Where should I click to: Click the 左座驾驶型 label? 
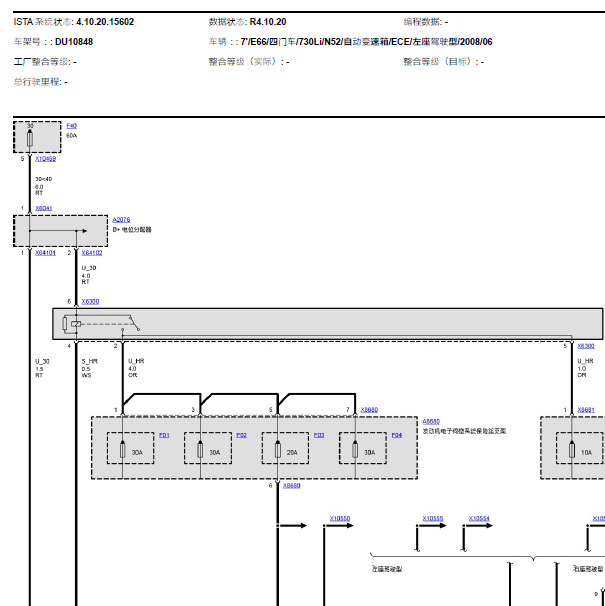(387, 569)
